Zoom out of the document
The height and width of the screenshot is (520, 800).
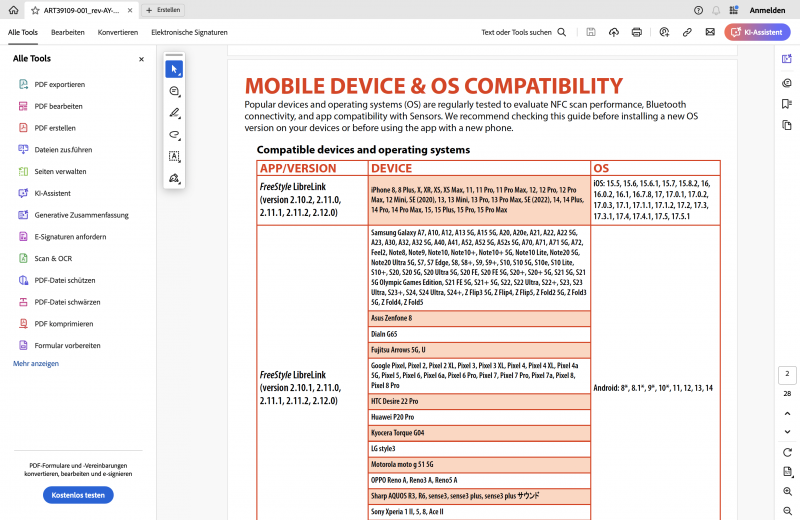tap(787, 511)
